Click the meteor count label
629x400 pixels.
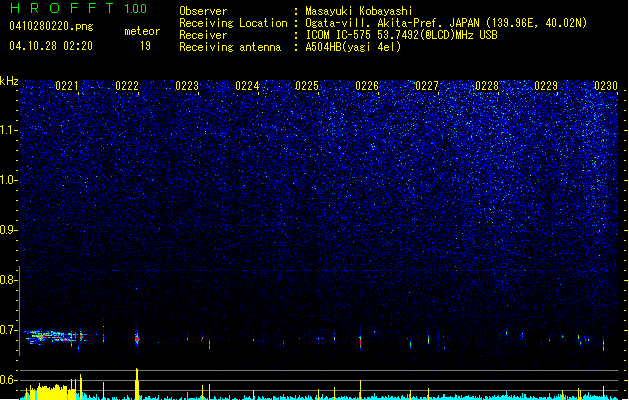(142, 31)
